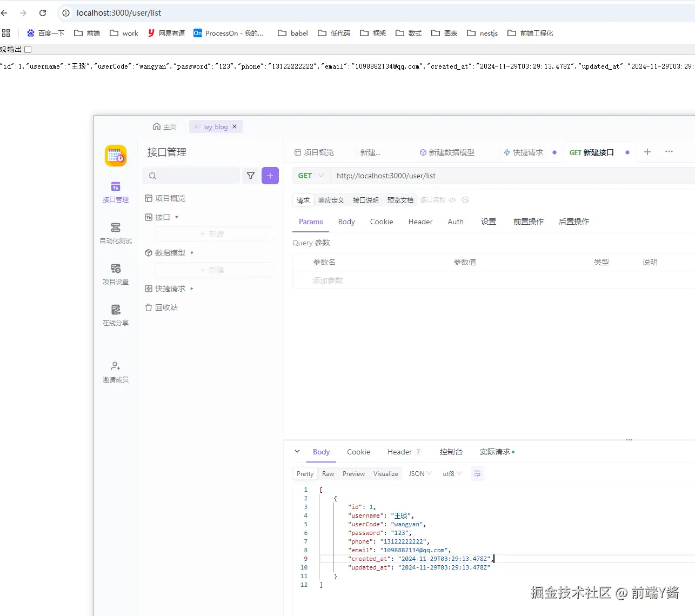Click the Apifox app logo
Image resolution: width=695 pixels, height=616 pixels.
point(116,156)
